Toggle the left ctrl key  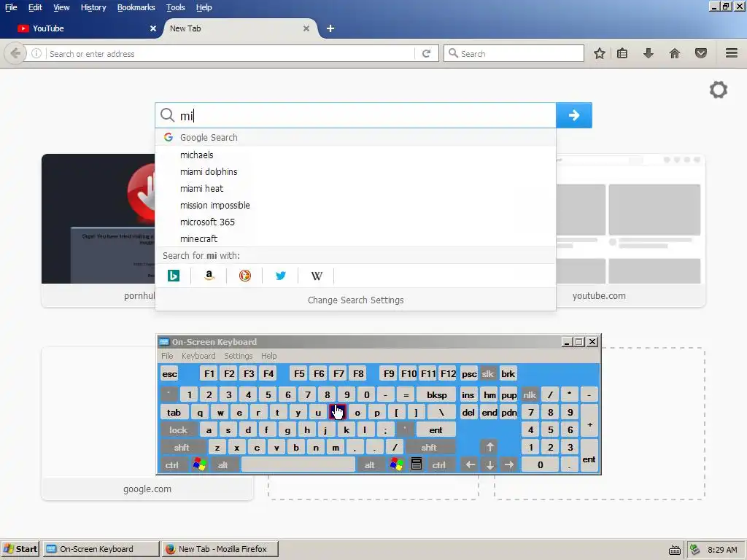172,464
